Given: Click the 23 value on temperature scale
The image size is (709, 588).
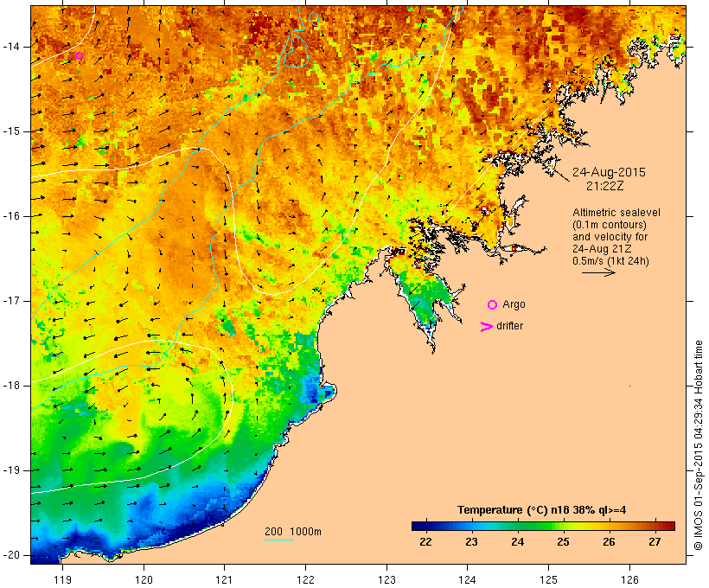Looking at the screenshot, I should coord(471,542).
